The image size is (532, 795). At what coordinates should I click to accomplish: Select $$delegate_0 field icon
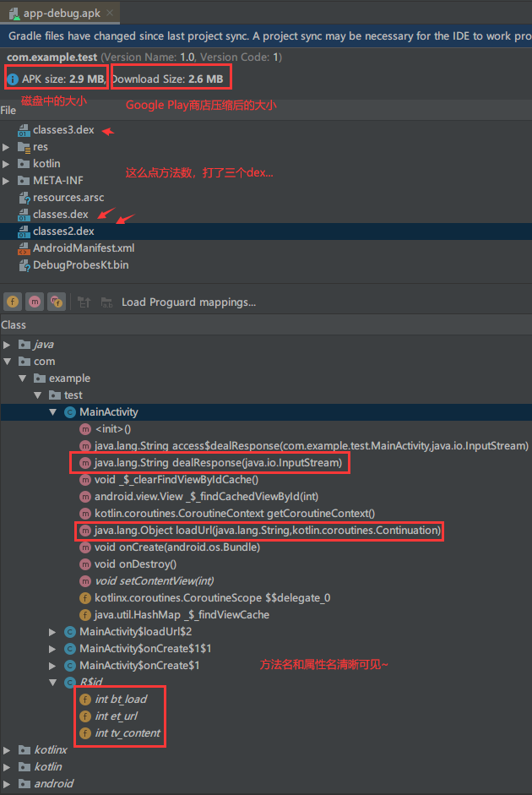click(x=85, y=598)
